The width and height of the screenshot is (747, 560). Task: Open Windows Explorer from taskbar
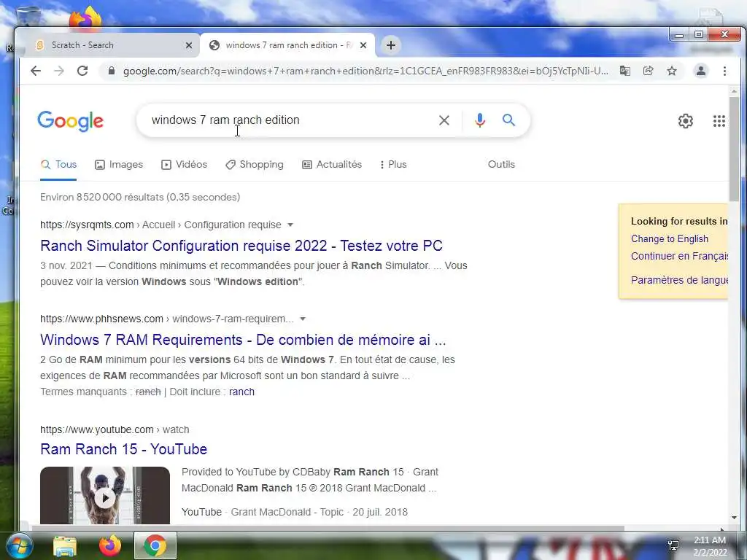coord(65,546)
